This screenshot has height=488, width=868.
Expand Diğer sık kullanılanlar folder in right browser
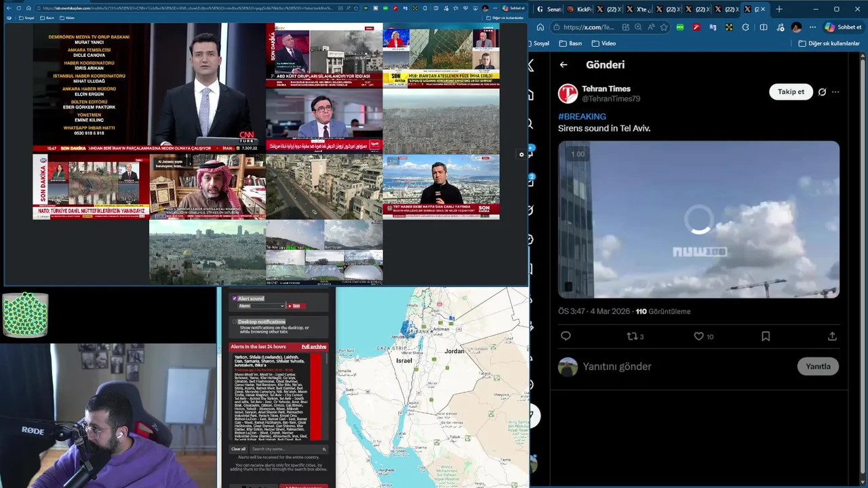(x=829, y=43)
